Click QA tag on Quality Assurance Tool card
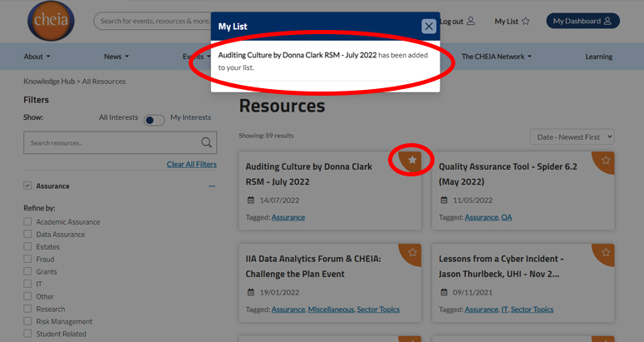644x342 pixels. 506,217
